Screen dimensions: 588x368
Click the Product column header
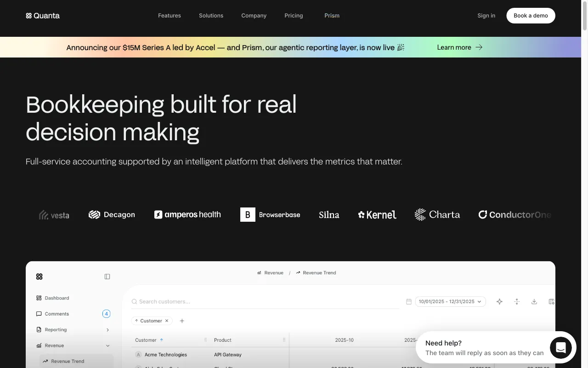(x=223, y=340)
